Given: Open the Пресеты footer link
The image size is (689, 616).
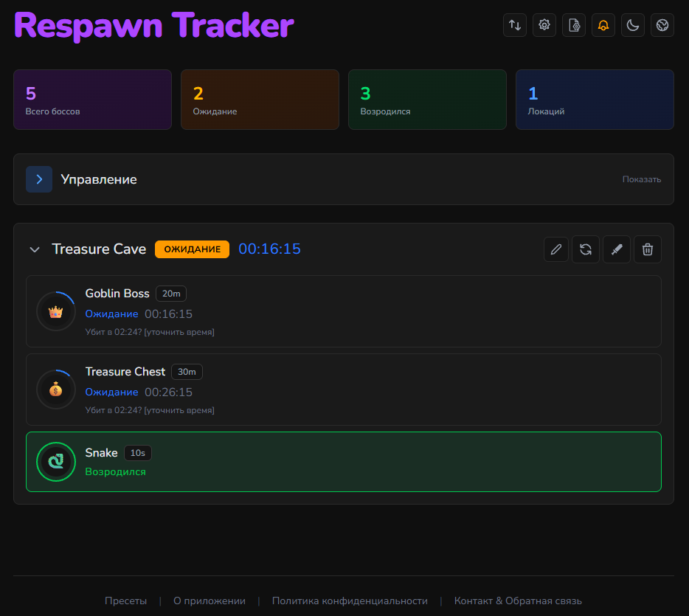Looking at the screenshot, I should 125,601.
